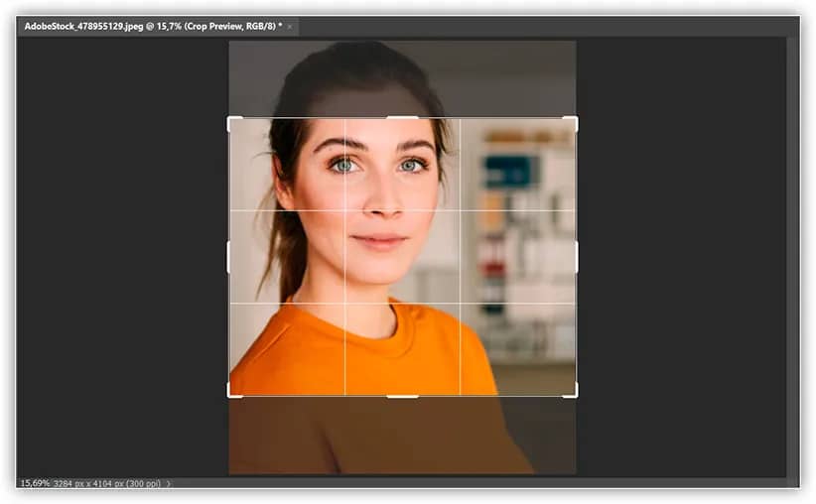Viewport: 816px width, 504px height.
Task: Click the top-center crop edge handle
Action: pyautogui.click(x=402, y=118)
